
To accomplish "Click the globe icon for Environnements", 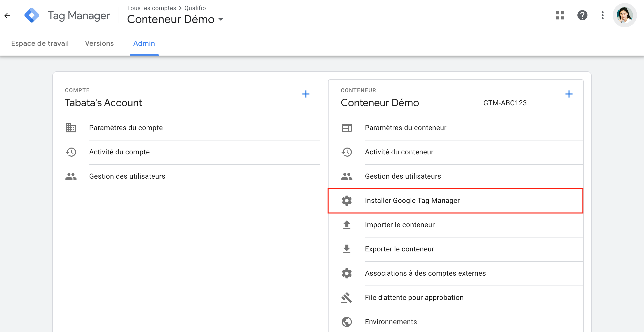I will pyautogui.click(x=347, y=322).
